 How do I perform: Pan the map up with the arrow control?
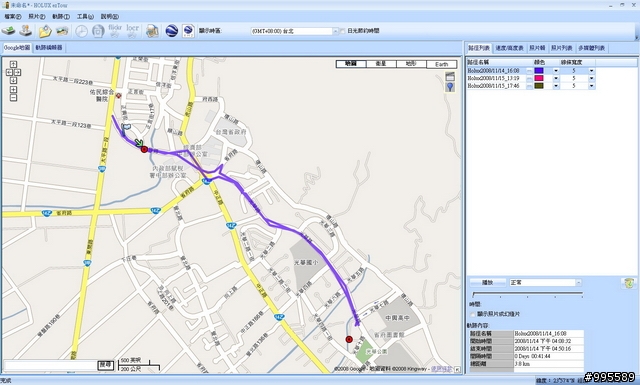tap(13, 64)
